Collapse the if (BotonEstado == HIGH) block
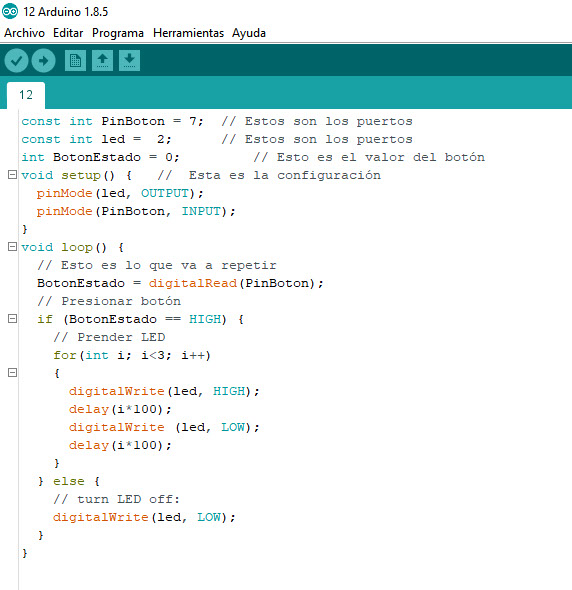Screen dimensions: 572x590 coord(12,319)
